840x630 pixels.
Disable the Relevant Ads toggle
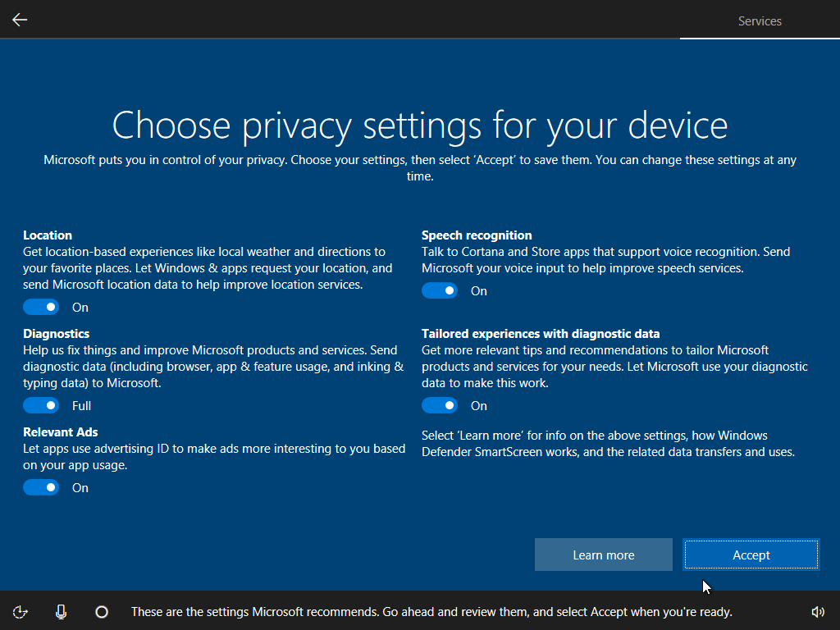41,487
